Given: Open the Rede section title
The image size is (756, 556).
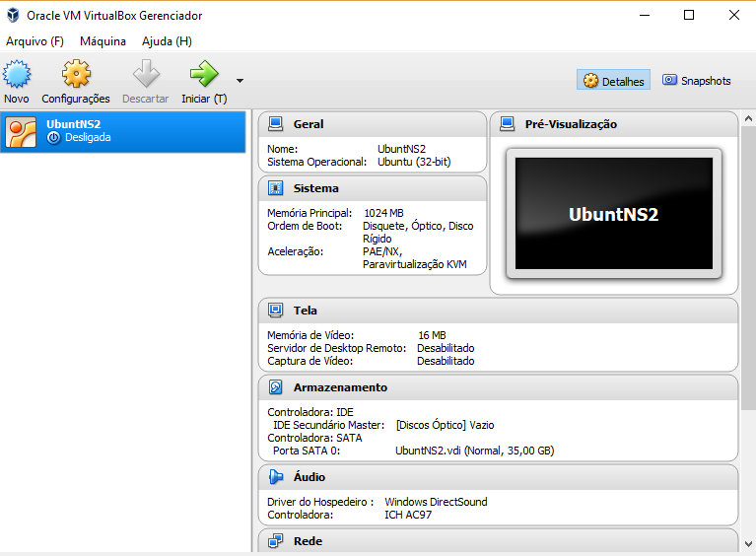Looking at the screenshot, I should coord(308,541).
